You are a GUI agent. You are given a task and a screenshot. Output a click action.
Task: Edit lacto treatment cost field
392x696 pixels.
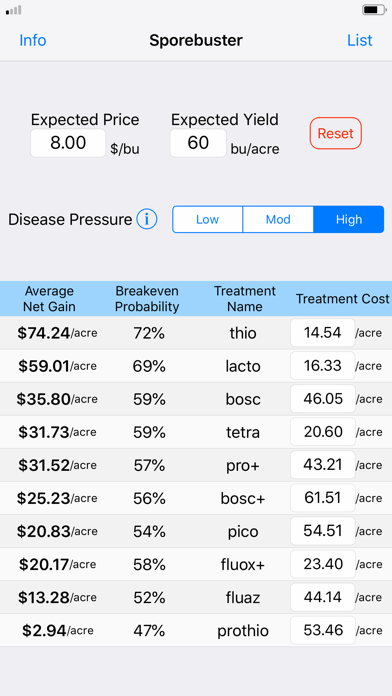[x=323, y=366]
